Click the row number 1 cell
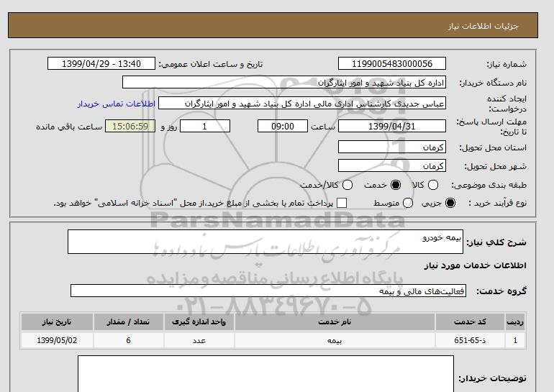 [515, 340]
